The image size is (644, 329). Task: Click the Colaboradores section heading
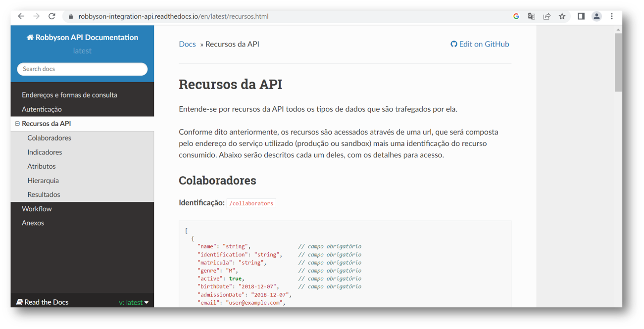217,181
